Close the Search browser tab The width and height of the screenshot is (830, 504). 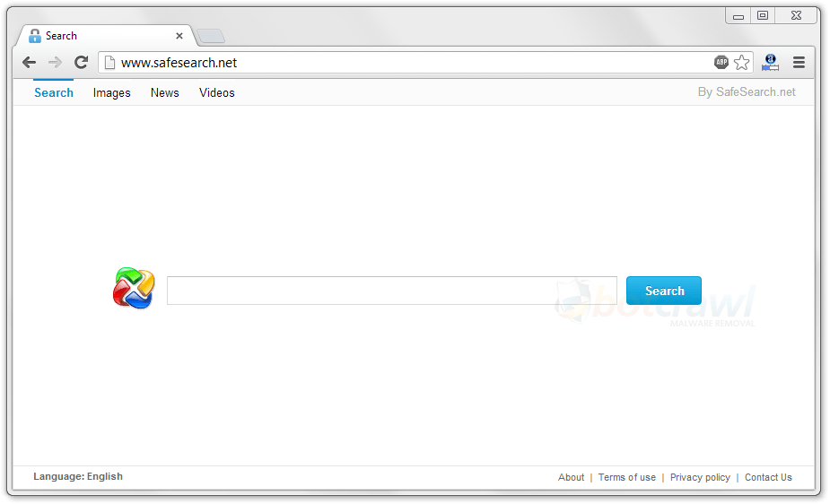tap(179, 36)
